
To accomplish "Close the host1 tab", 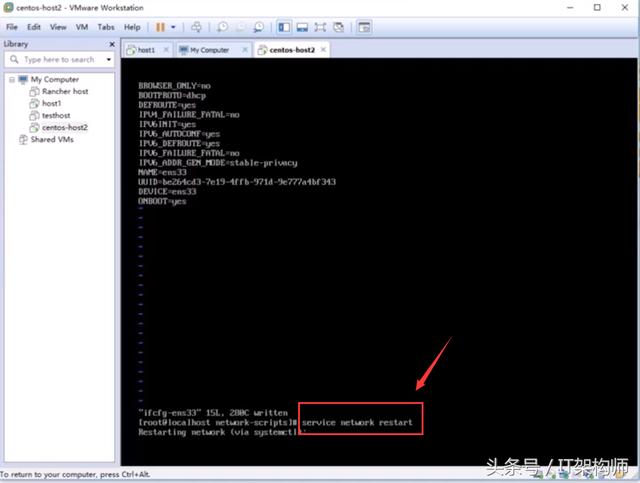I will click(166, 50).
